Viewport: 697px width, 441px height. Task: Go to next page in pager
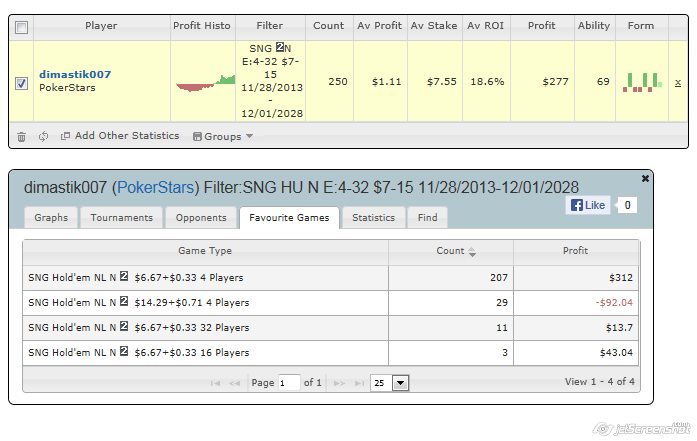339,383
